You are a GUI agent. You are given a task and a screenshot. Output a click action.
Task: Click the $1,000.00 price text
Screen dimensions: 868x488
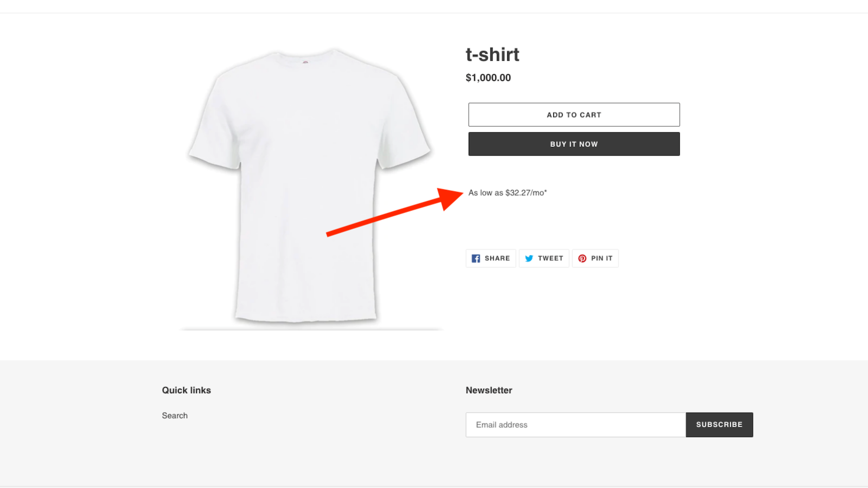pos(488,78)
